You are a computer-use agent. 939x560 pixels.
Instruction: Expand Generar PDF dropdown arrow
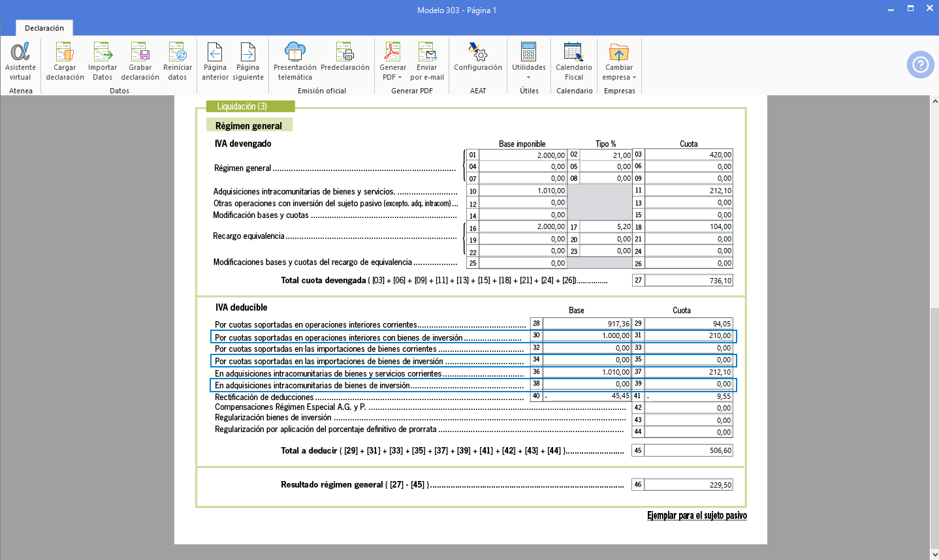pos(400,78)
